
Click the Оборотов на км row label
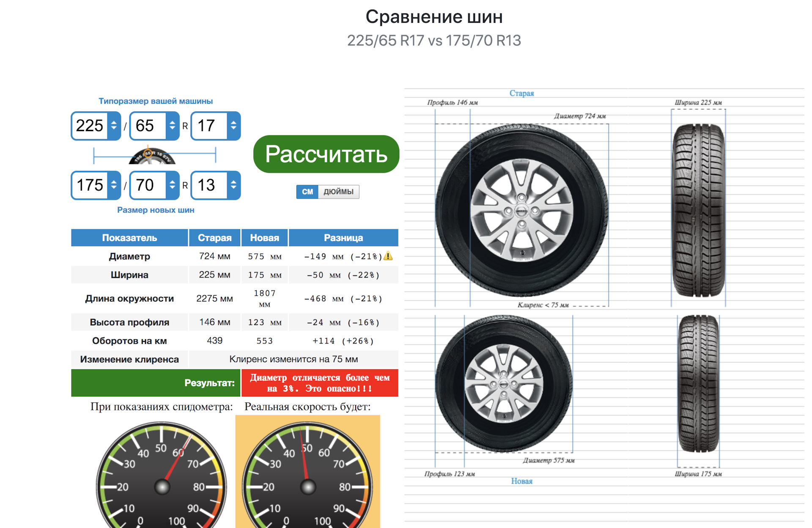click(x=129, y=341)
